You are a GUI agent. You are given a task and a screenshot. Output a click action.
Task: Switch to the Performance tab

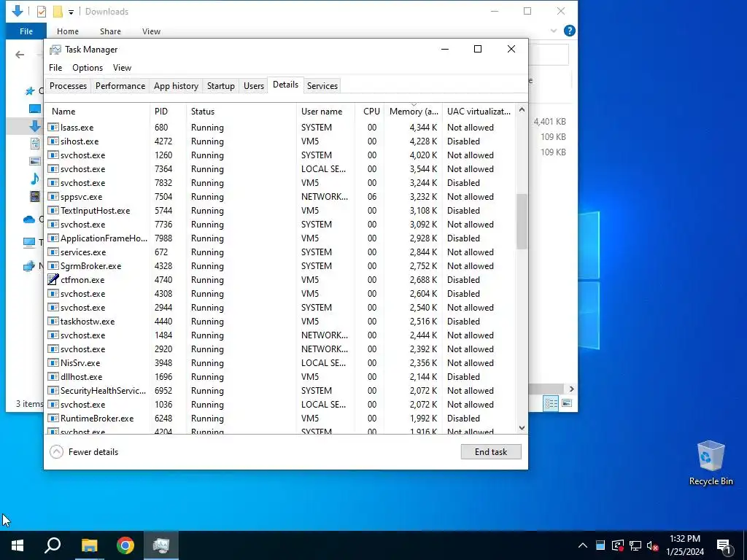point(120,86)
